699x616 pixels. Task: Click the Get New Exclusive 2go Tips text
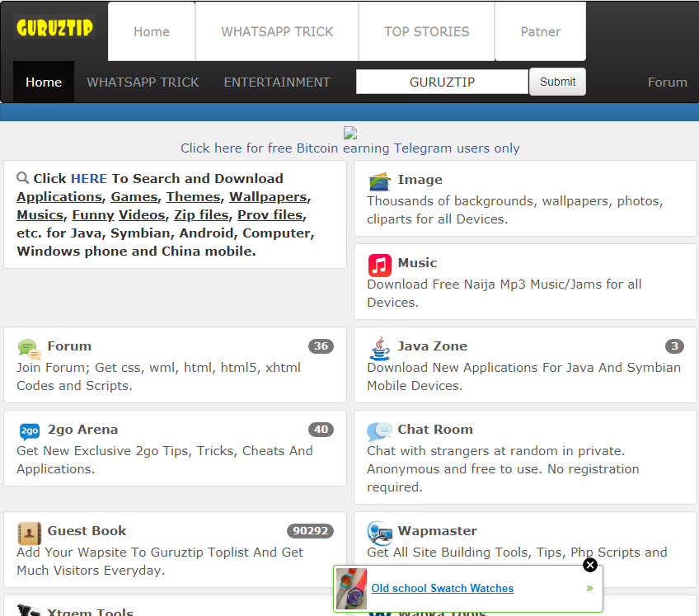pyautogui.click(x=165, y=460)
